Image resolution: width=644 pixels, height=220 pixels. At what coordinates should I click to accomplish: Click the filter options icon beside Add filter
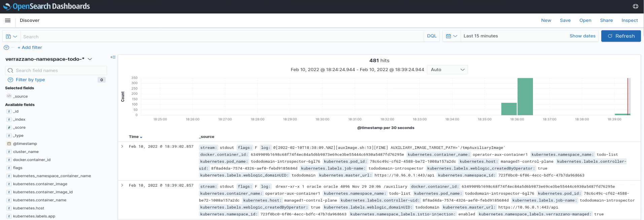click(x=6, y=48)
